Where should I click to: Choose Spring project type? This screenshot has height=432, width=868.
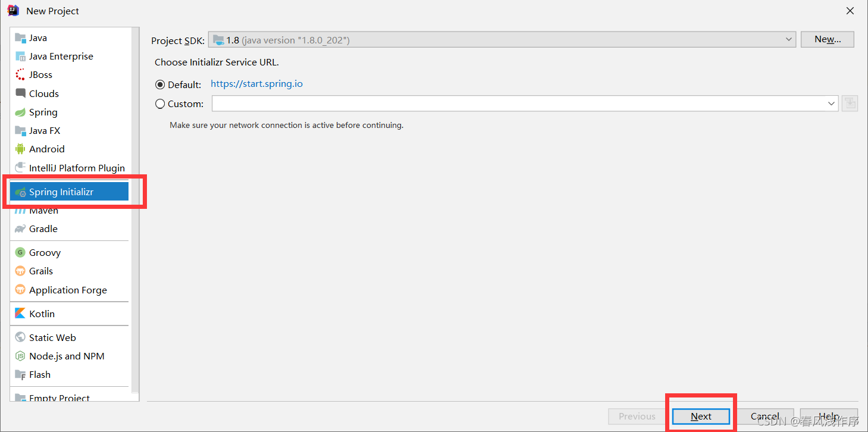[69, 112]
